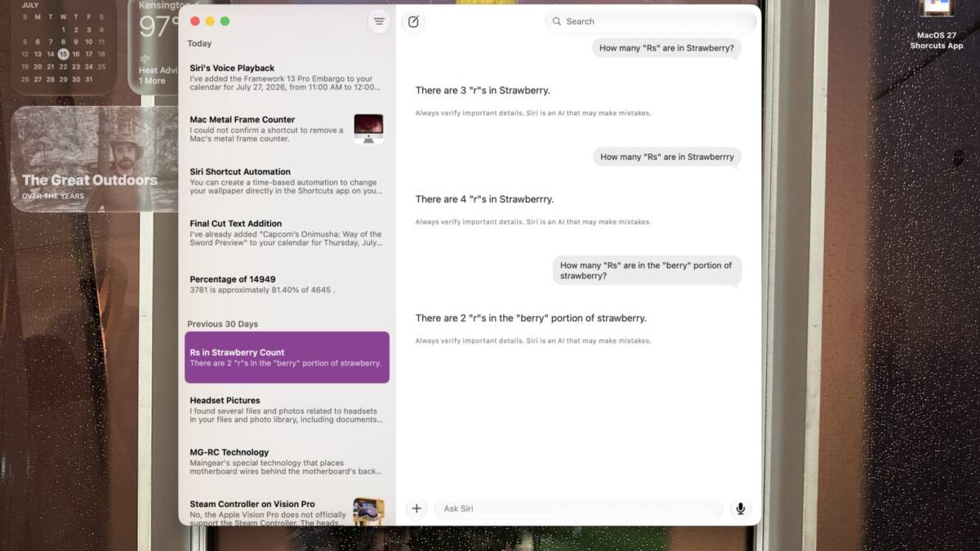Click the Previous 30 Days section header
The image size is (980, 551).
click(222, 324)
